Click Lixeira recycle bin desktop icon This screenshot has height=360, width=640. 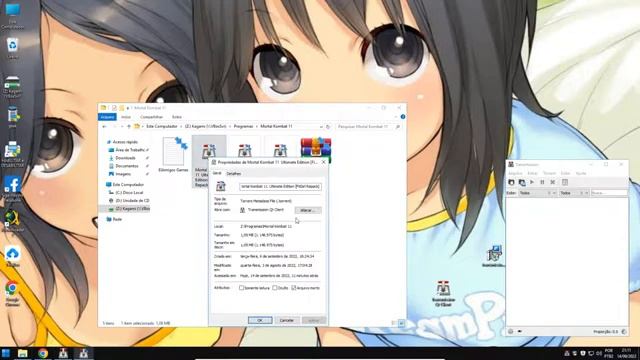[x=13, y=48]
